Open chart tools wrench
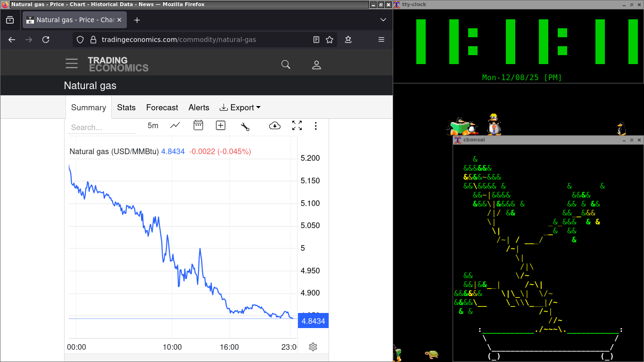 click(245, 126)
